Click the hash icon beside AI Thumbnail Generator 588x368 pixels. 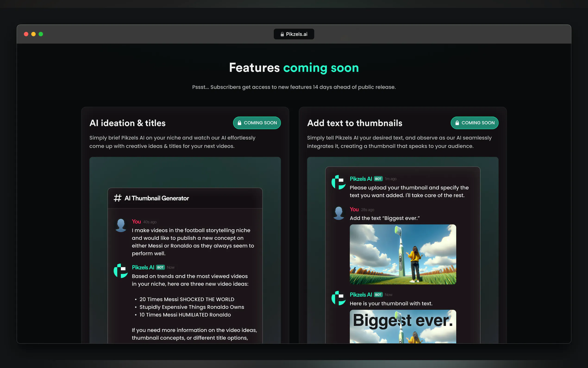pos(117,198)
